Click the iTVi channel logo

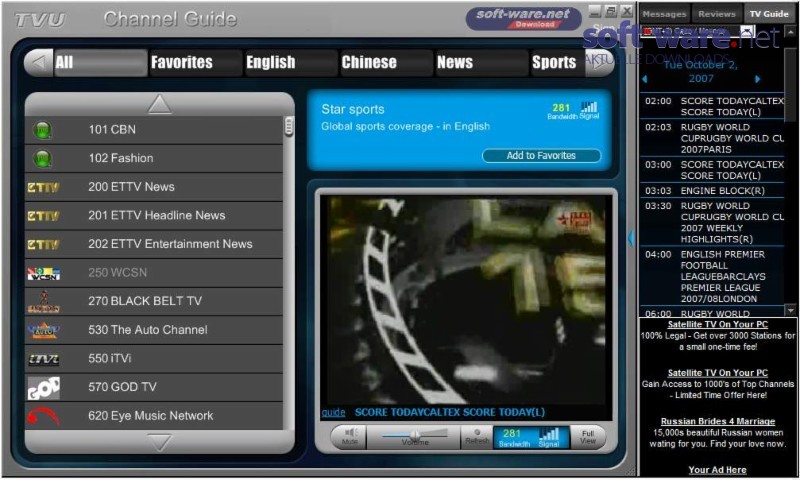(43, 359)
